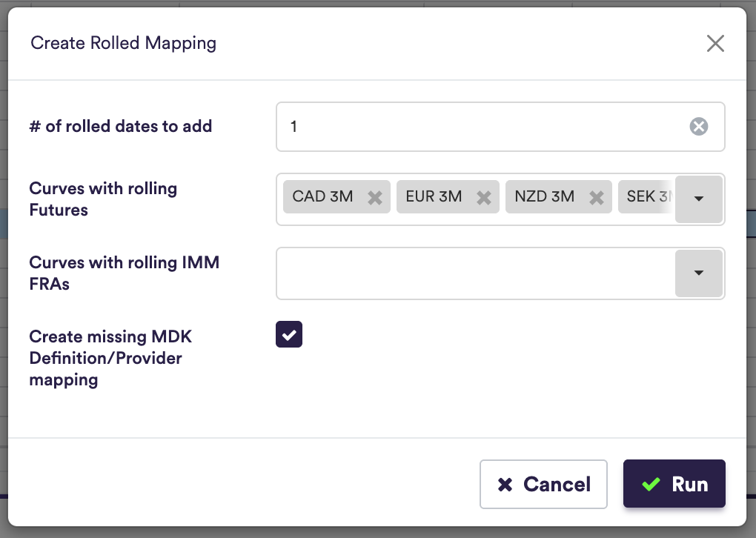The image size is (756, 538).
Task: Remove the CAD 3M curve tag
Action: [x=375, y=198]
